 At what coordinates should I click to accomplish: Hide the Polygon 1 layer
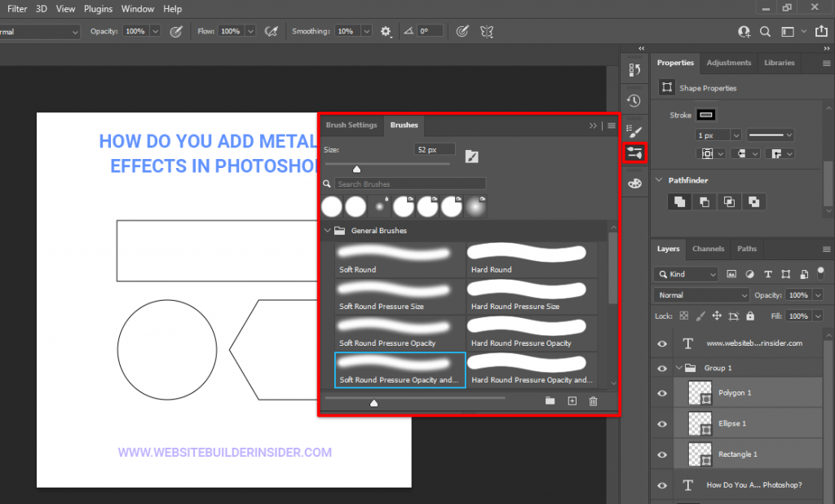(x=662, y=393)
